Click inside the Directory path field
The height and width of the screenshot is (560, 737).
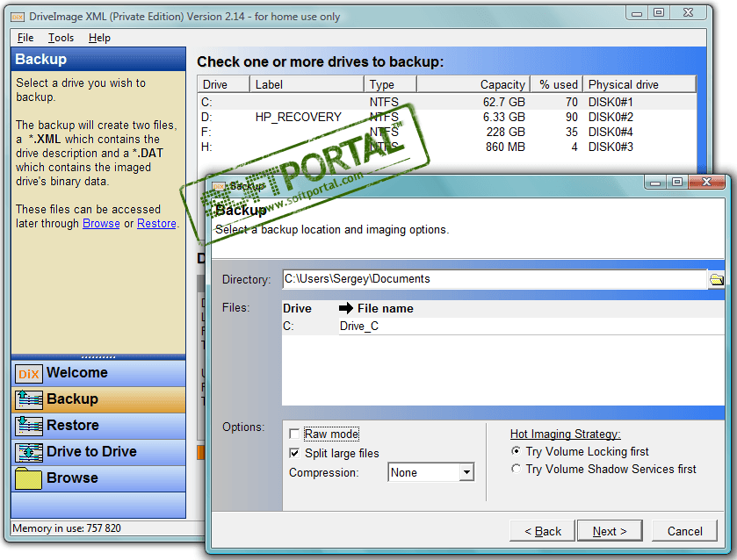(495, 279)
